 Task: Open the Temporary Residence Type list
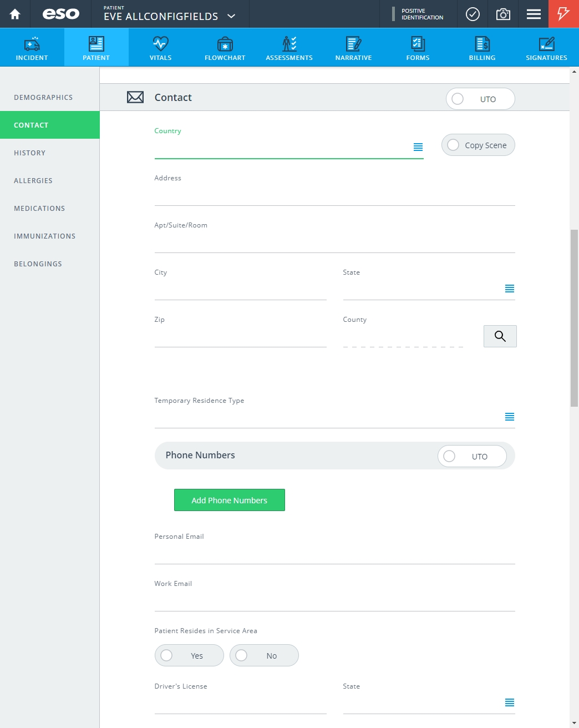pyautogui.click(x=510, y=417)
